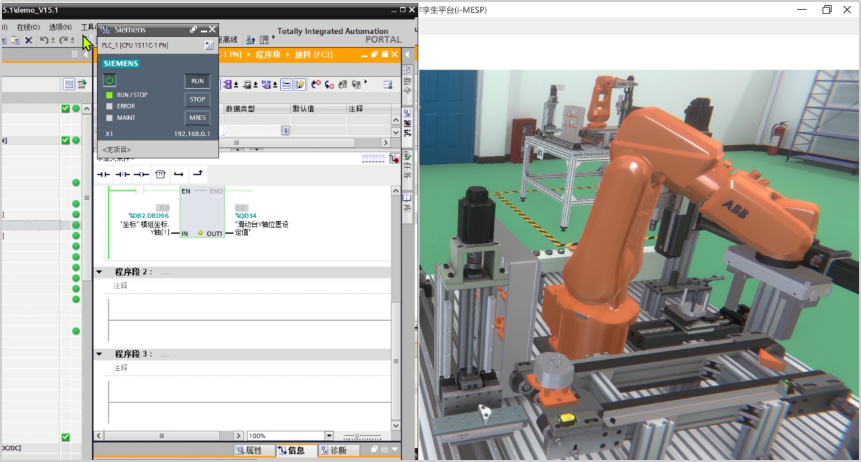Click the delete X icon in toolbar
The width and height of the screenshot is (861, 462).
coord(29,40)
